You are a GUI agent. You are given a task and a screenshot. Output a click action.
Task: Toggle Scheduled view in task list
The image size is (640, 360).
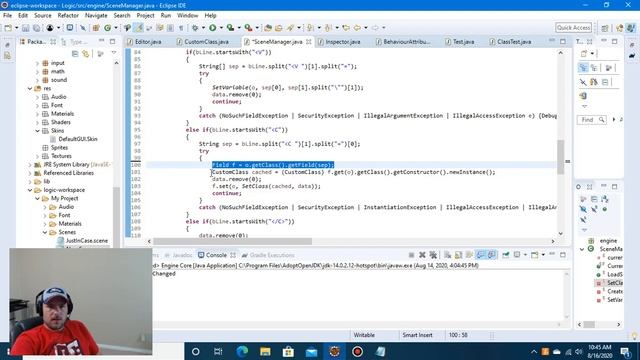click(x=594, y=68)
